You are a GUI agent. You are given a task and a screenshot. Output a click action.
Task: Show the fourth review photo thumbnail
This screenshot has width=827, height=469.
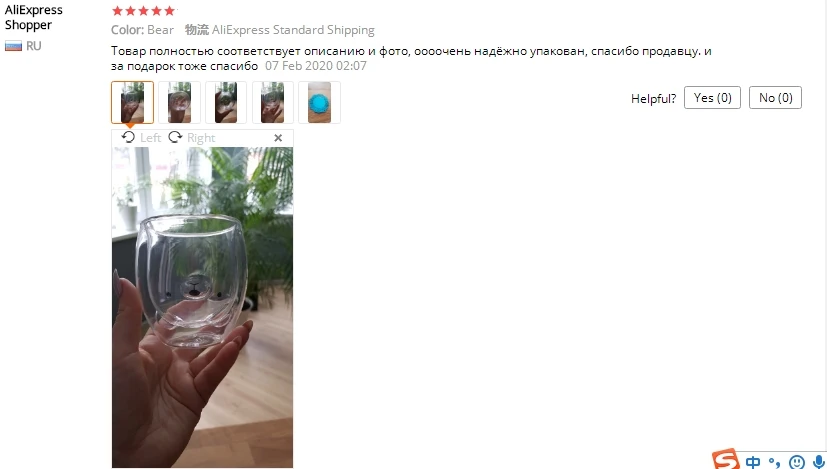click(x=273, y=102)
